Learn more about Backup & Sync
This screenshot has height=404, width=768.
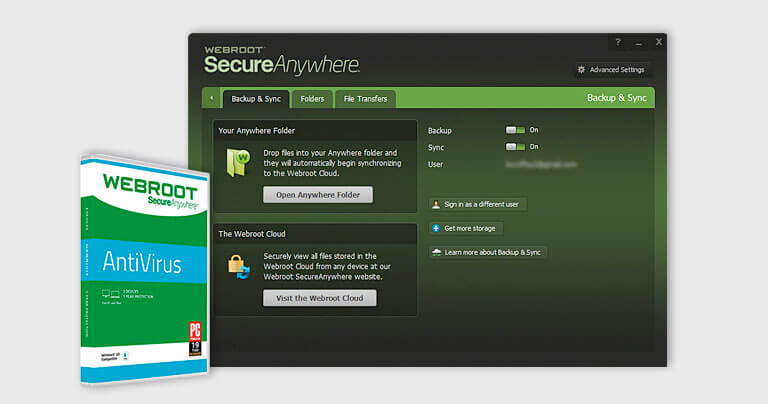[x=488, y=253]
